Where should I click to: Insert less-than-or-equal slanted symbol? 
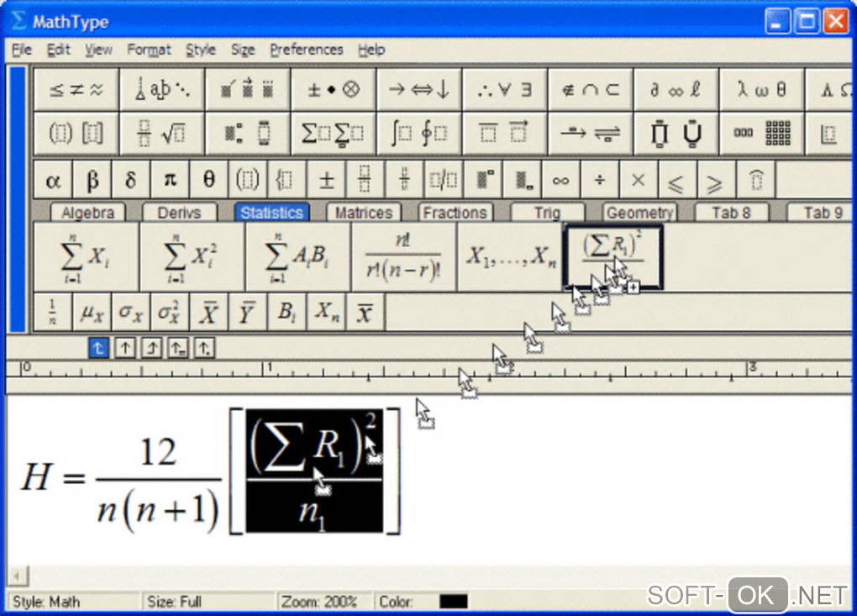point(677,179)
